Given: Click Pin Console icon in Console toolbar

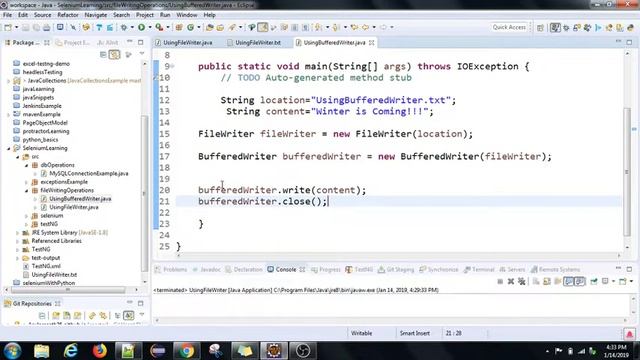Looking at the screenshot, I should pyautogui.click(x=594, y=282).
